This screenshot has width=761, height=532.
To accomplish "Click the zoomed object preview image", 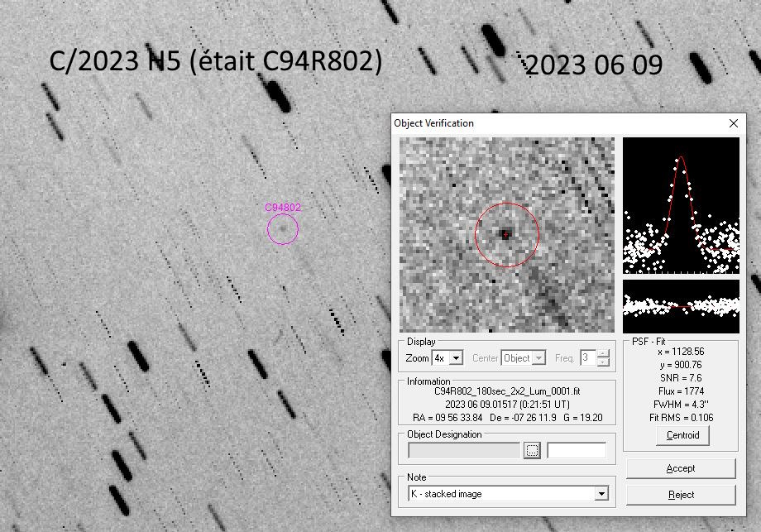I will click(507, 235).
